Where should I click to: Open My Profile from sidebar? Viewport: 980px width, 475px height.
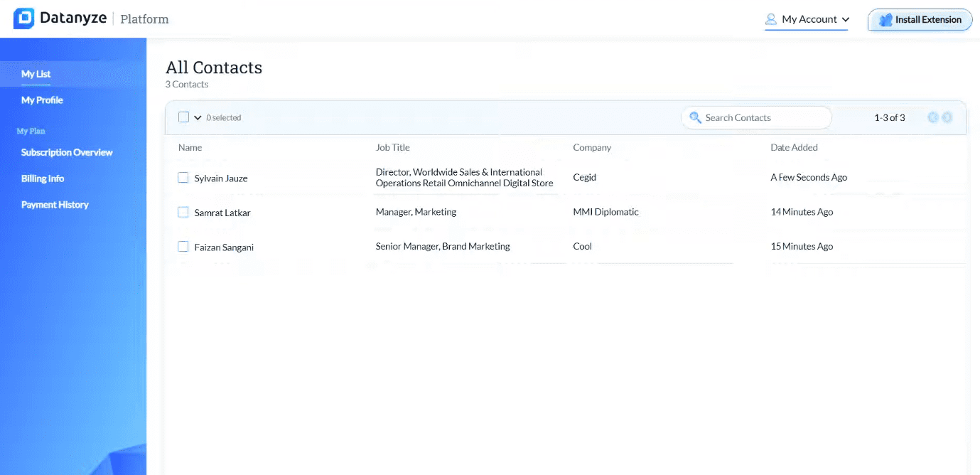coord(41,100)
